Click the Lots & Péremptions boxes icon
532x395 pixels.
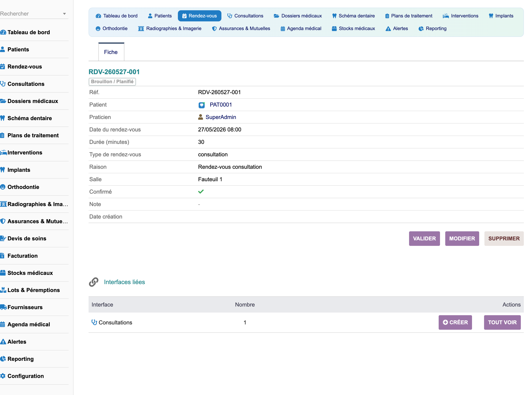click(3, 290)
